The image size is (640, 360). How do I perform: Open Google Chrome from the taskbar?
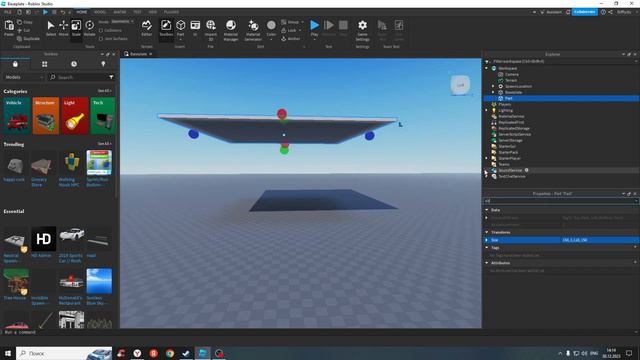coord(170,353)
